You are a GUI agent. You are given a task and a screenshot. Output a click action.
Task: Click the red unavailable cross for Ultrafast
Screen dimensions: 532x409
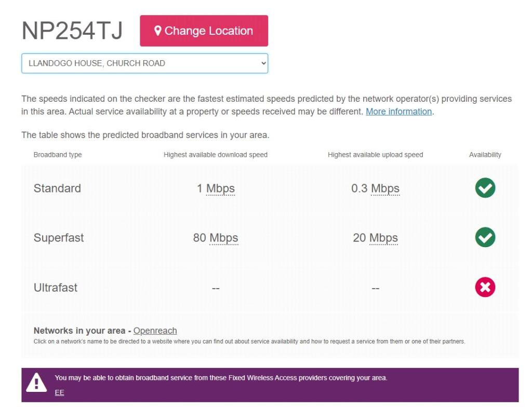pos(485,287)
